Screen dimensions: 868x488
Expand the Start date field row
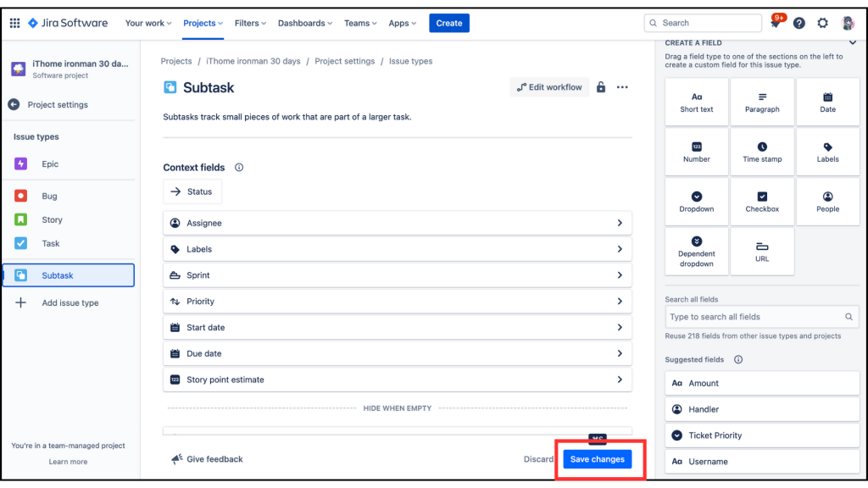(x=397, y=328)
